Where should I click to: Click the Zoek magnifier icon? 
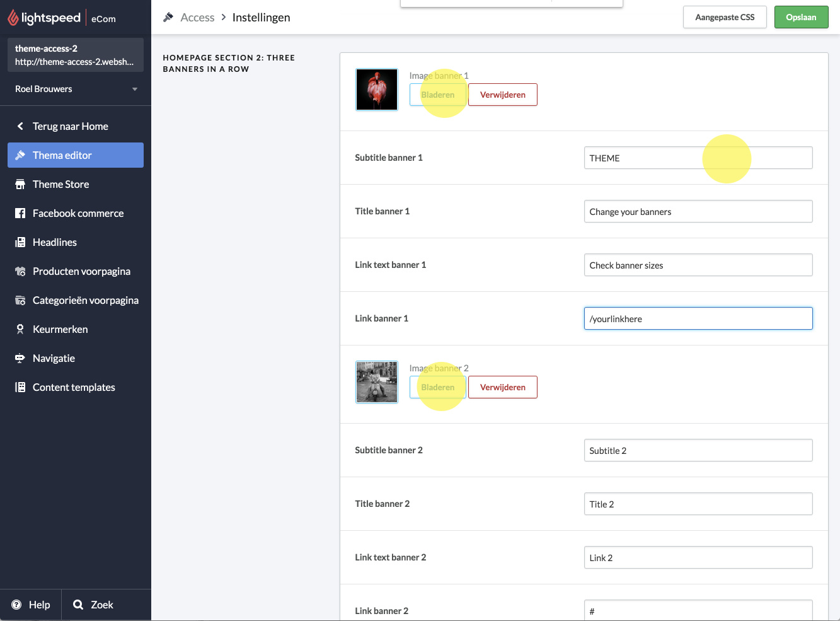(x=78, y=605)
